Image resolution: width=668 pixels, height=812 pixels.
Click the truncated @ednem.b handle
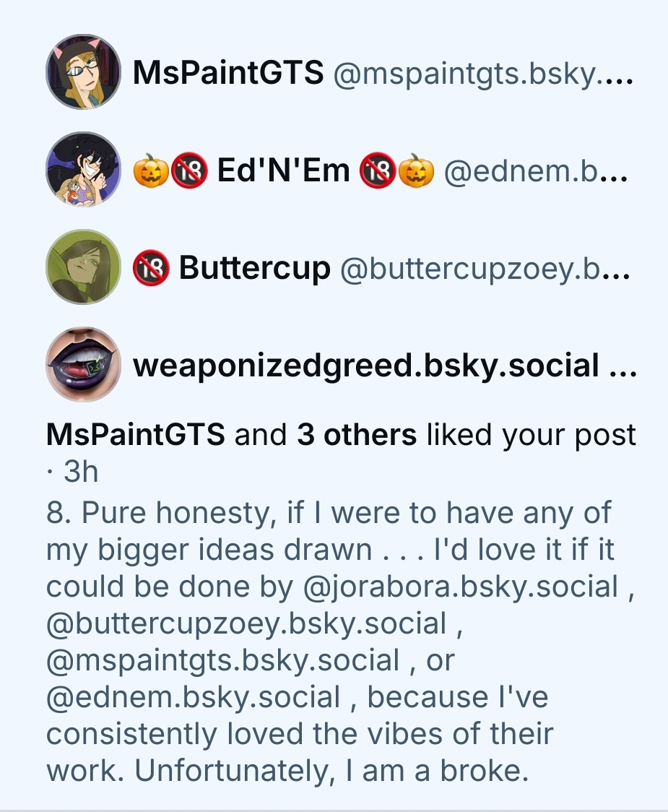(535, 170)
